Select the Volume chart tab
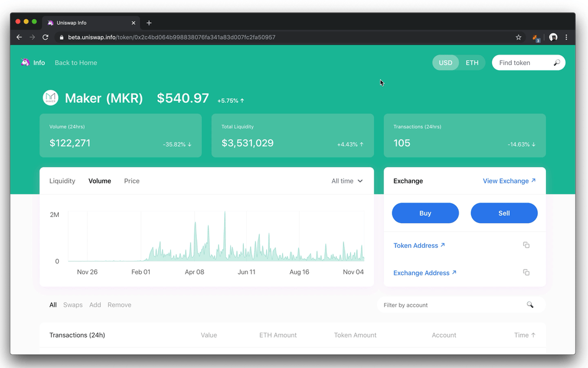This screenshot has height=368, width=588. (x=100, y=181)
